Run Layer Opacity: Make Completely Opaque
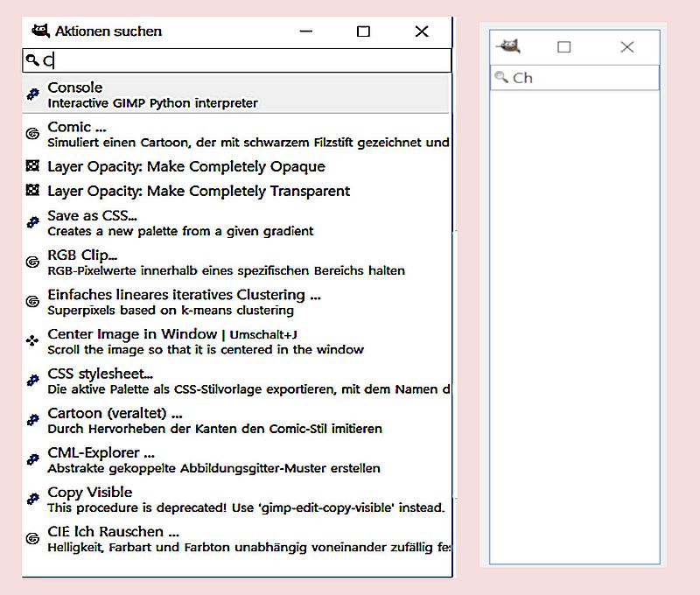700x595 pixels. point(235,166)
